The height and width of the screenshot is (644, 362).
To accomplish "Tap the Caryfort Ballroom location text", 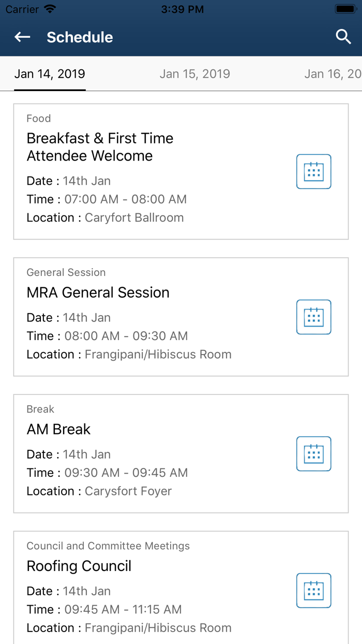I will pyautogui.click(x=134, y=217).
